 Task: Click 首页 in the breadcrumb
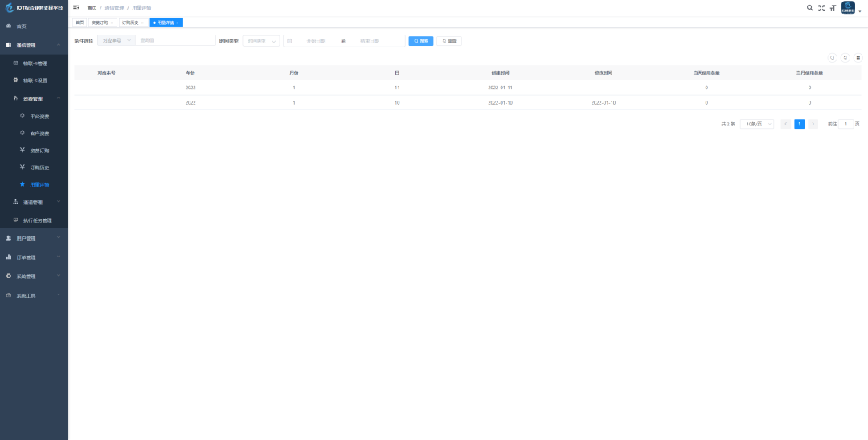click(x=92, y=8)
